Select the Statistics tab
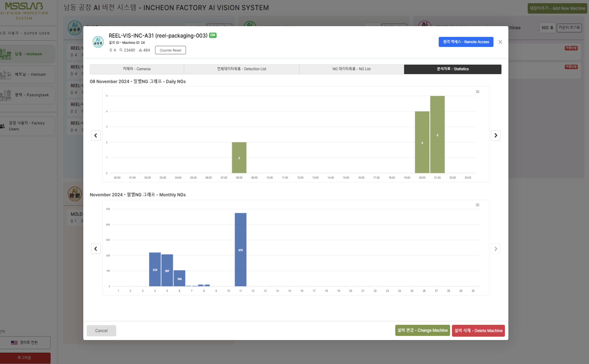Viewport: 589px width, 364px height. (453, 69)
